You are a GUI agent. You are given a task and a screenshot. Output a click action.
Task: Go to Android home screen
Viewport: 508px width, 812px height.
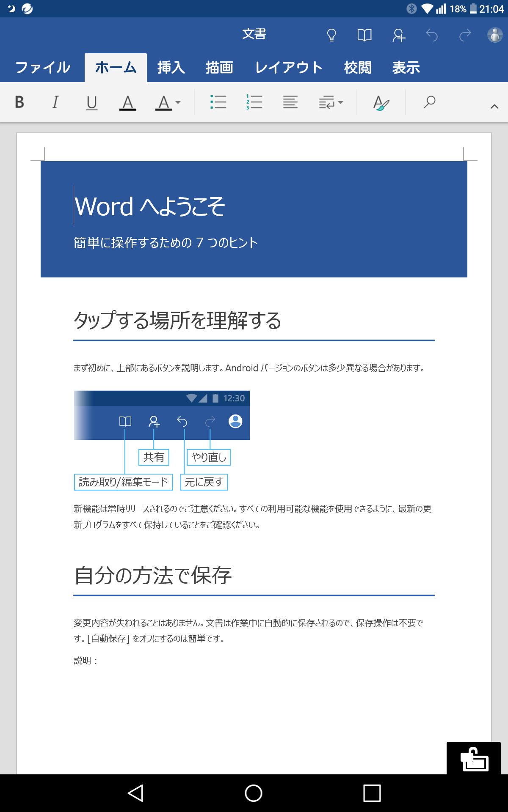tap(254, 793)
